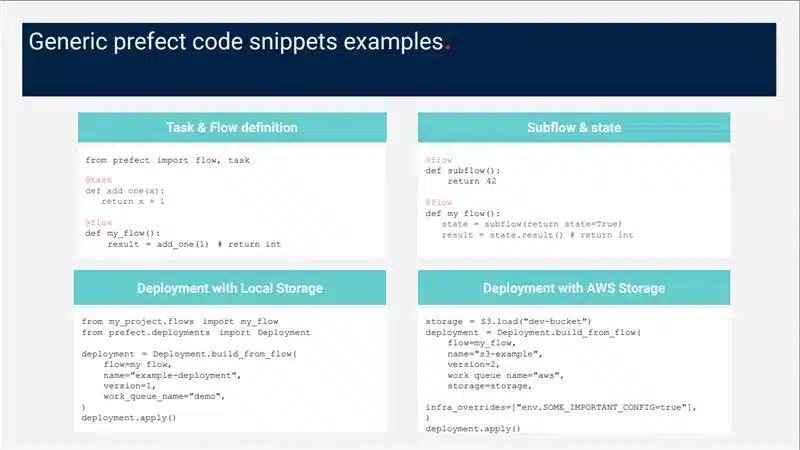The image size is (800, 450).
Task: Click the 'def subflow():' line
Action: coord(463,170)
